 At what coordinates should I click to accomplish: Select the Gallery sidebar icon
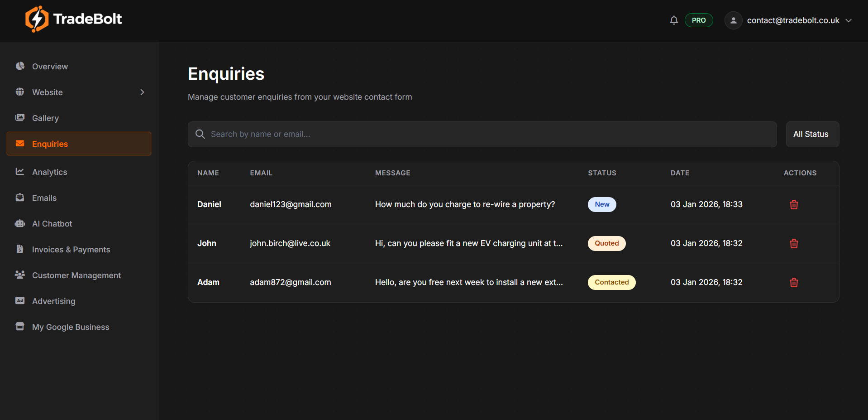20,117
